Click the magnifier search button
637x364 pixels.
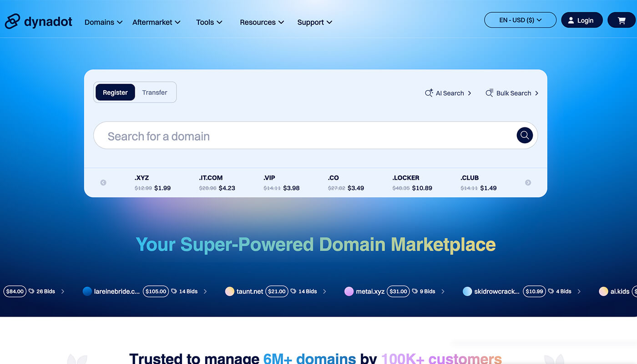(x=525, y=135)
